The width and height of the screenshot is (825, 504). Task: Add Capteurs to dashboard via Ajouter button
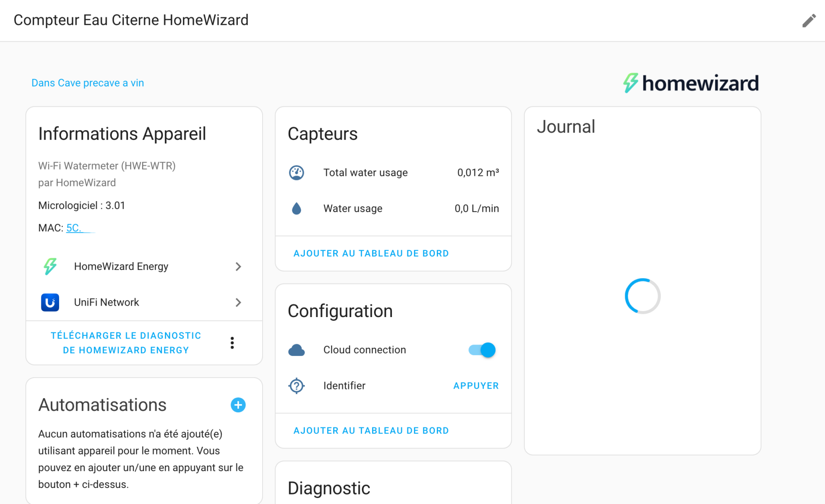[371, 253]
